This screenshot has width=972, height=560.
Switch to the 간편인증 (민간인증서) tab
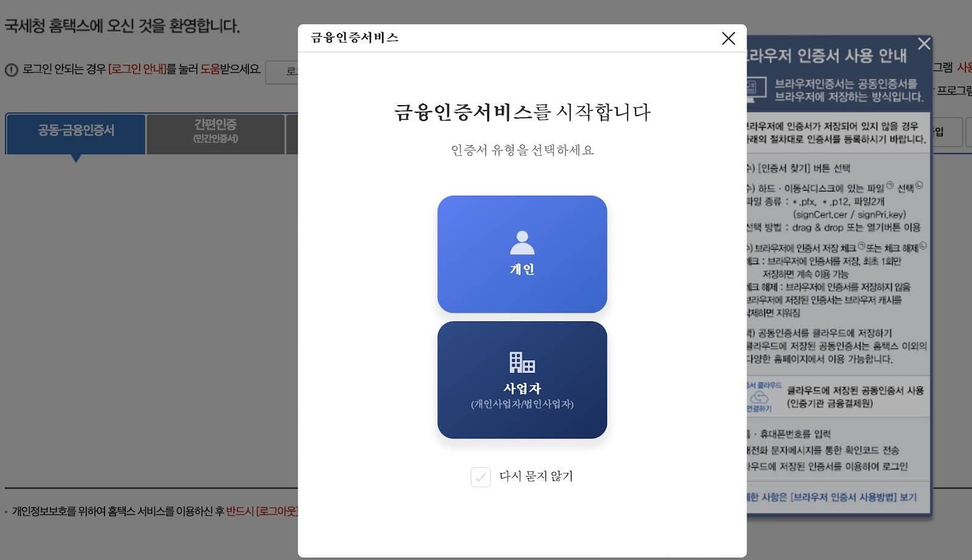click(x=216, y=134)
